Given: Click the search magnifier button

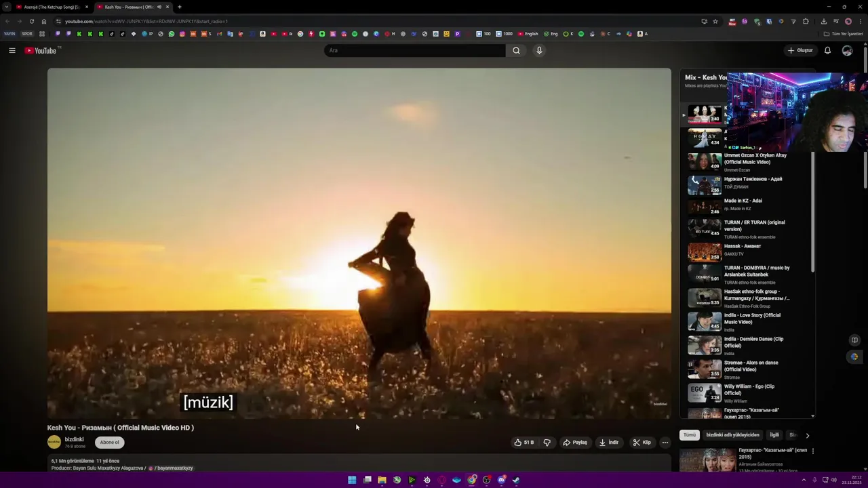Looking at the screenshot, I should pyautogui.click(x=516, y=50).
